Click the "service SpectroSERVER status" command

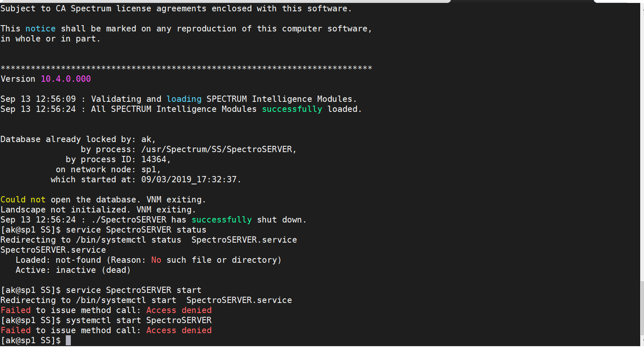136,230
